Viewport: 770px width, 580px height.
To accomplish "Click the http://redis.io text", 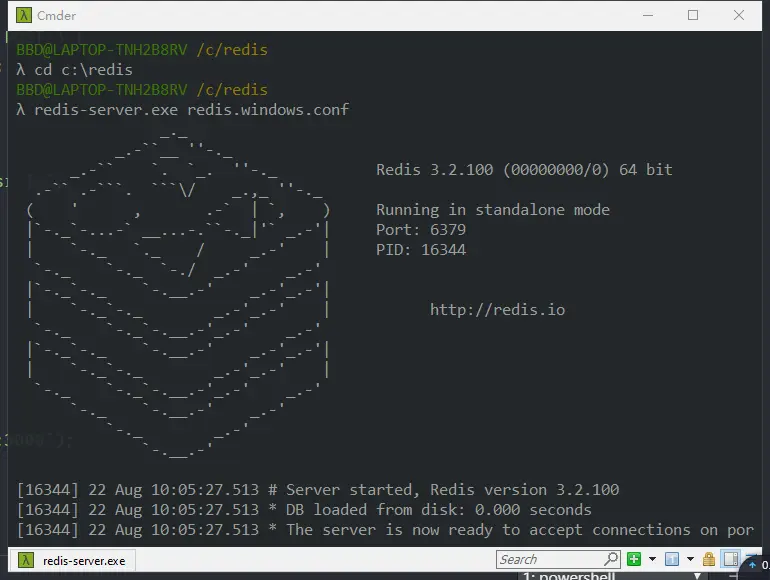I will pyautogui.click(x=497, y=310).
